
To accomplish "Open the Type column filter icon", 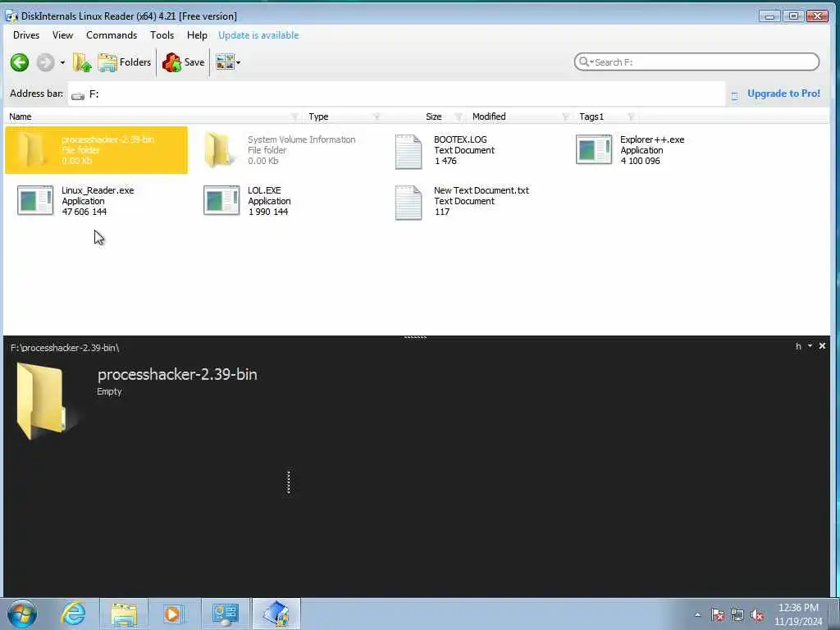I will [x=376, y=116].
